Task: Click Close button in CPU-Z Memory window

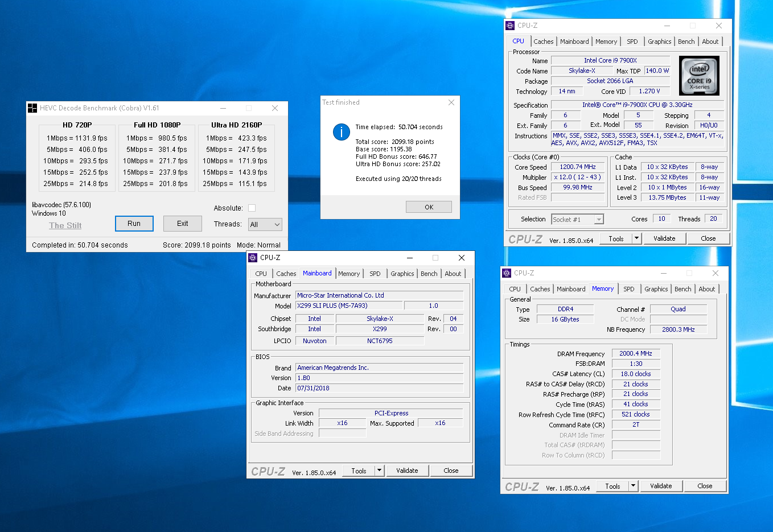Action: pyautogui.click(x=705, y=486)
